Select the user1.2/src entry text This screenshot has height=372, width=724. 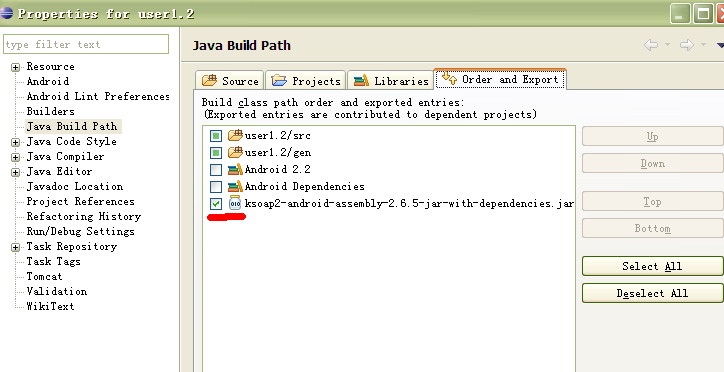point(278,136)
